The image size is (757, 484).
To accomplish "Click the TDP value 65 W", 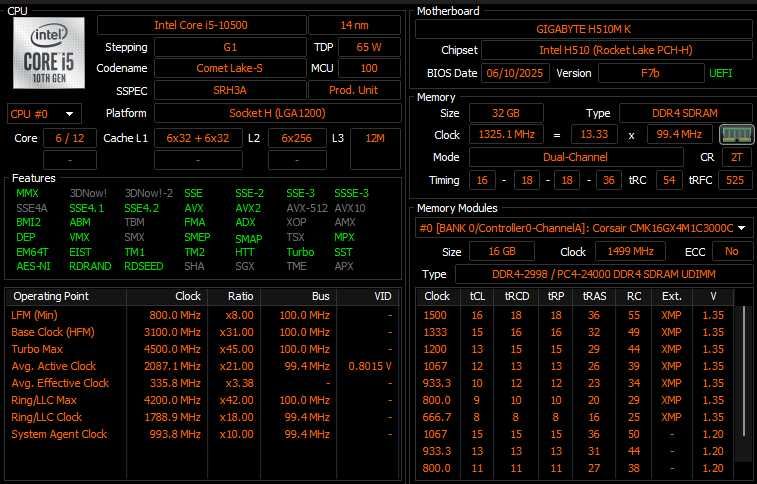I will coord(369,47).
